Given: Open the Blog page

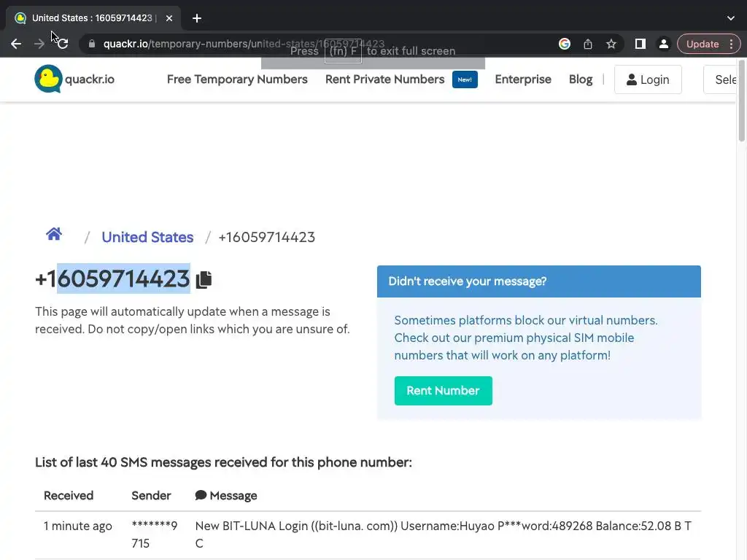Looking at the screenshot, I should pos(580,79).
